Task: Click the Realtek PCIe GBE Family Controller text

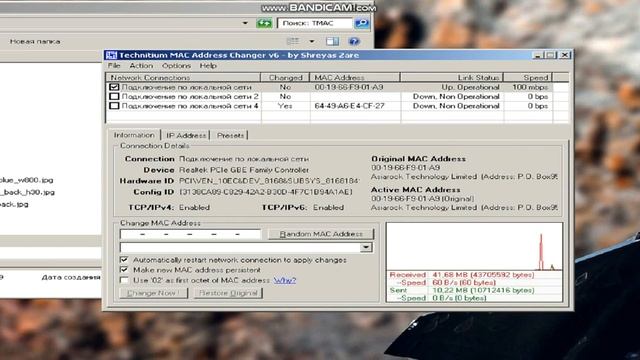Action: (x=244, y=170)
